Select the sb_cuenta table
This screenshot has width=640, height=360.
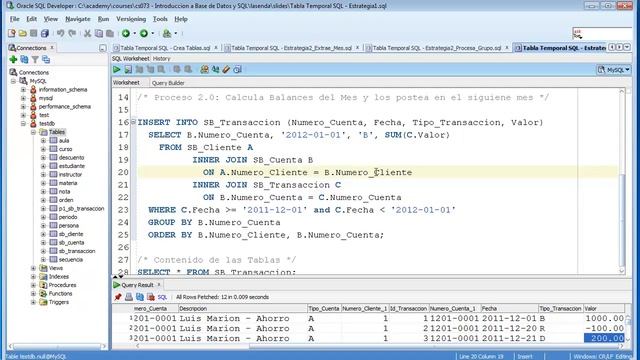click(72, 242)
